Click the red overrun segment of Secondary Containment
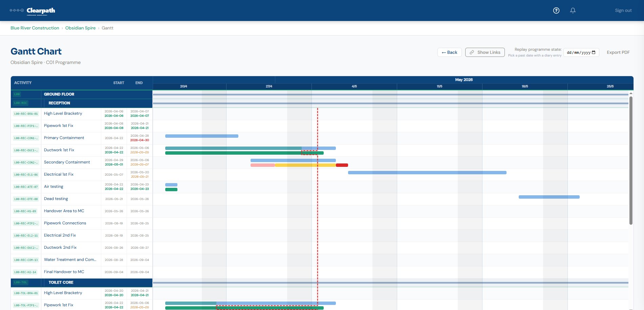The height and width of the screenshot is (310, 644). tap(342, 165)
